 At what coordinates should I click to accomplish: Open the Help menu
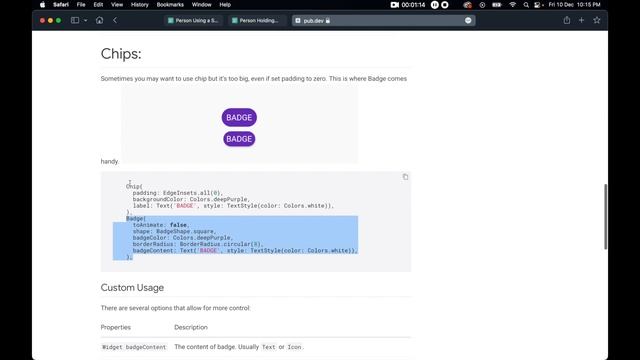click(225, 5)
